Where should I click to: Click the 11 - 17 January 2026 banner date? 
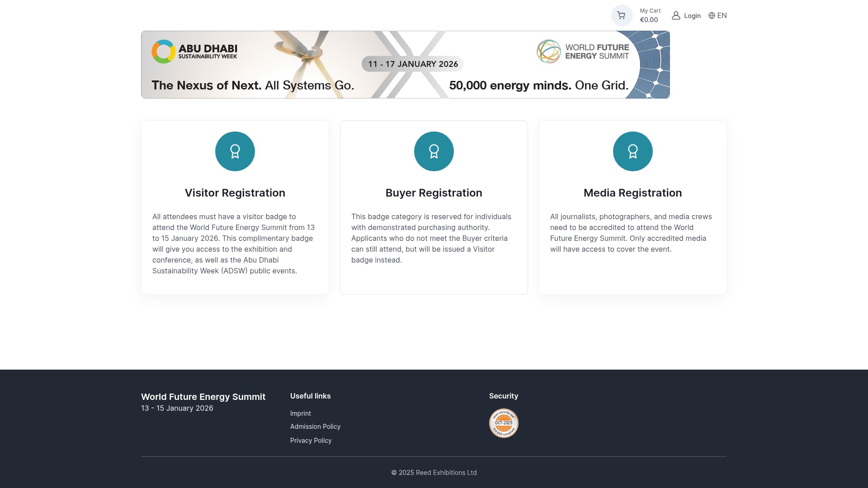tap(413, 64)
